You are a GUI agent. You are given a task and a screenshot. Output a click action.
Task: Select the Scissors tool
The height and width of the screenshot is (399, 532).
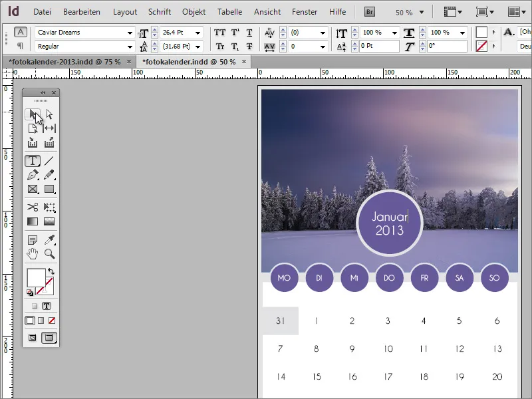pos(33,207)
